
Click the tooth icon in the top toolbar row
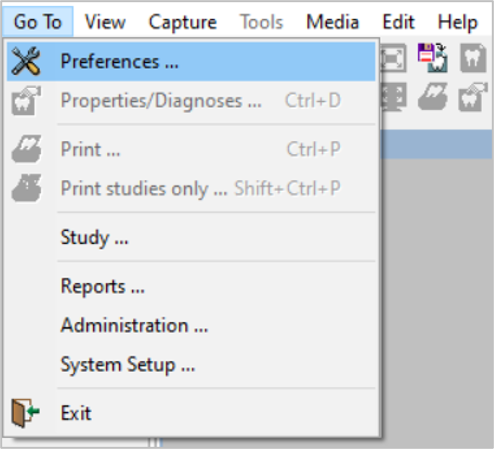pyautogui.click(x=473, y=58)
